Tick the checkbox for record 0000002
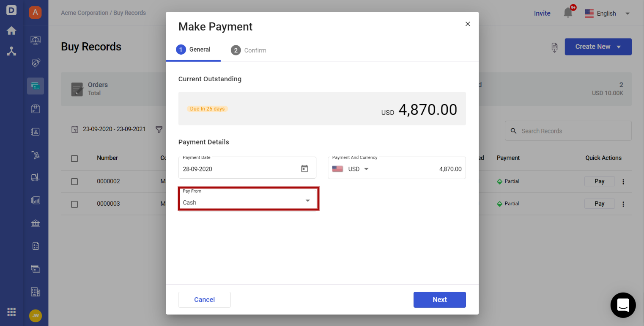Viewport: 644px width, 326px height. [x=74, y=182]
